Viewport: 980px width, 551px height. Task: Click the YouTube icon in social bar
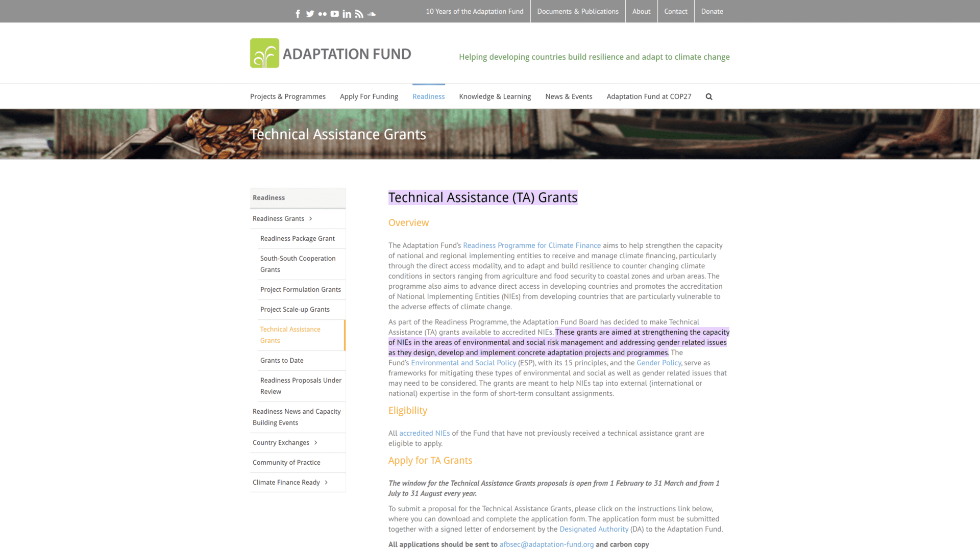334,13
